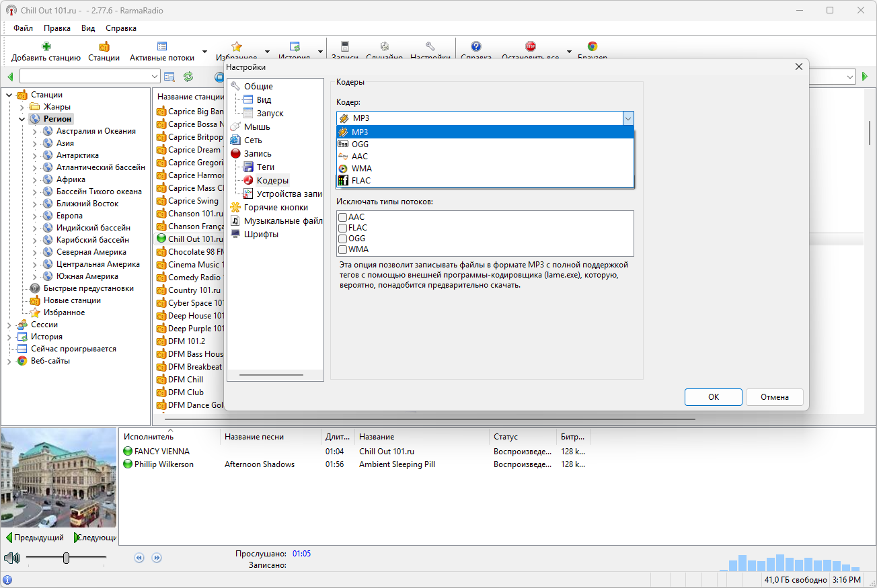This screenshot has width=877, height=588.
Task: Tick the AAC exclude-stream checkbox
Action: [x=343, y=217]
